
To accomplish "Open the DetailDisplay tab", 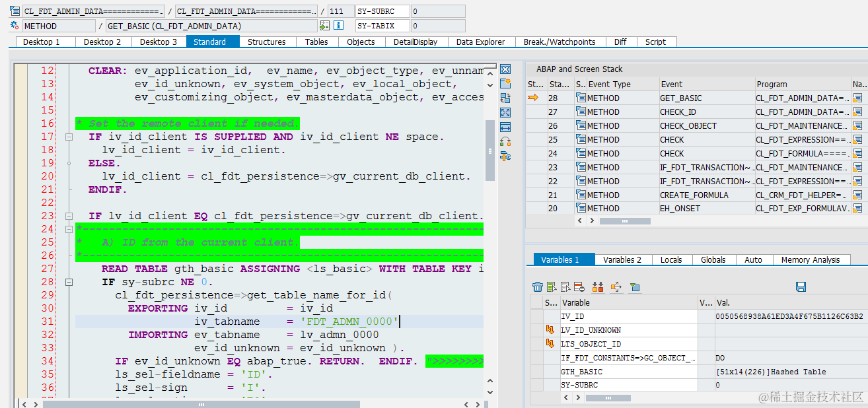I will [x=416, y=42].
